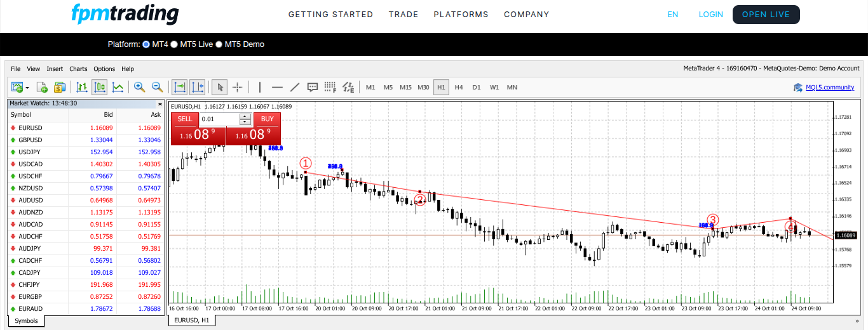
Task: Select the MT5 Live radio button
Action: (174, 44)
